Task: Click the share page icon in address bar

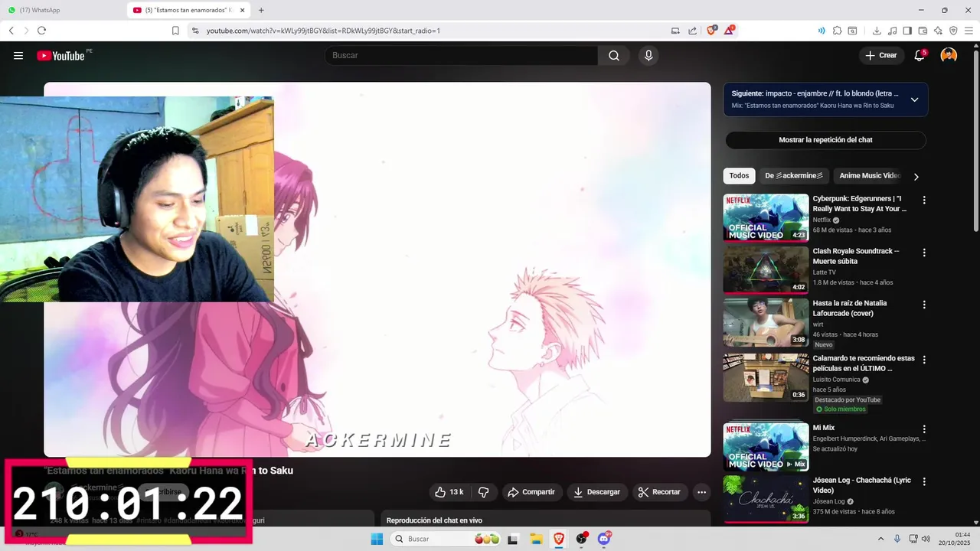Action: pos(693,31)
